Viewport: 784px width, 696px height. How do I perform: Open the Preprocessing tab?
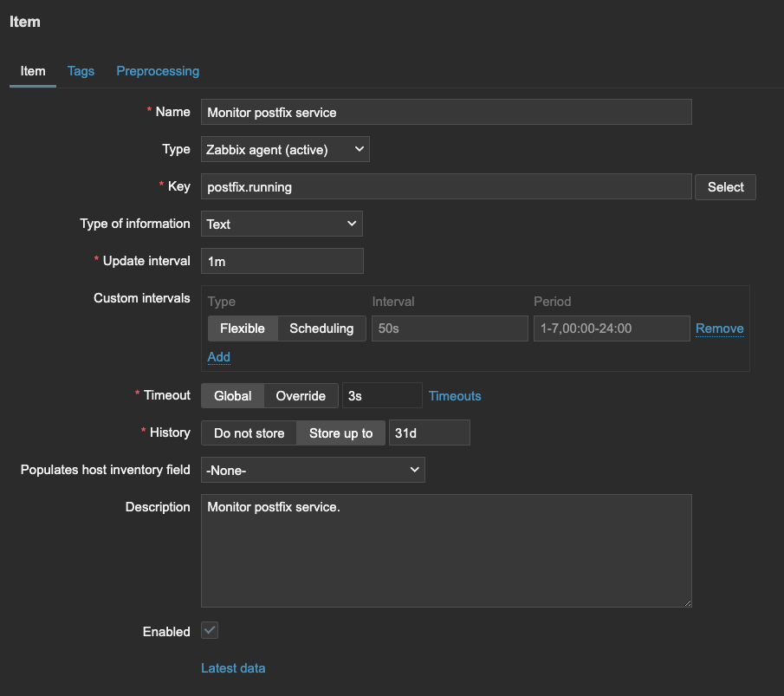point(158,71)
